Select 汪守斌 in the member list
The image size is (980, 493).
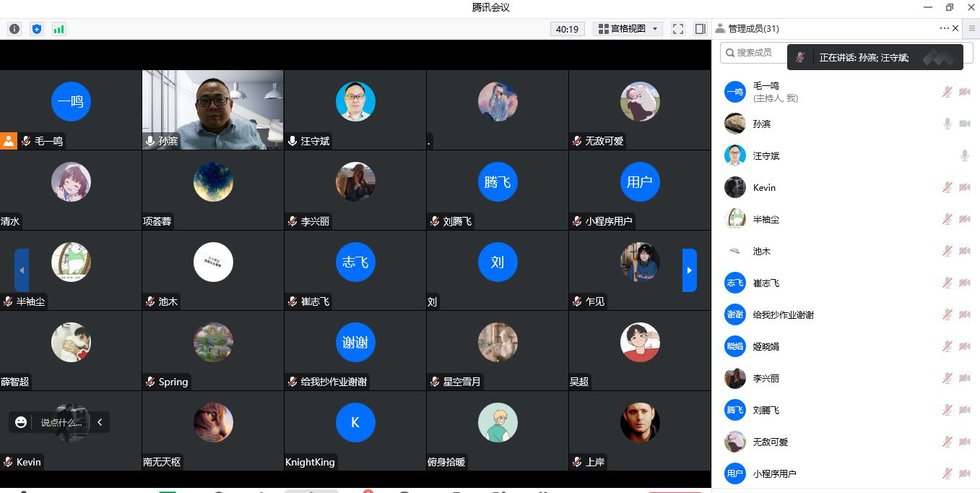click(x=846, y=155)
